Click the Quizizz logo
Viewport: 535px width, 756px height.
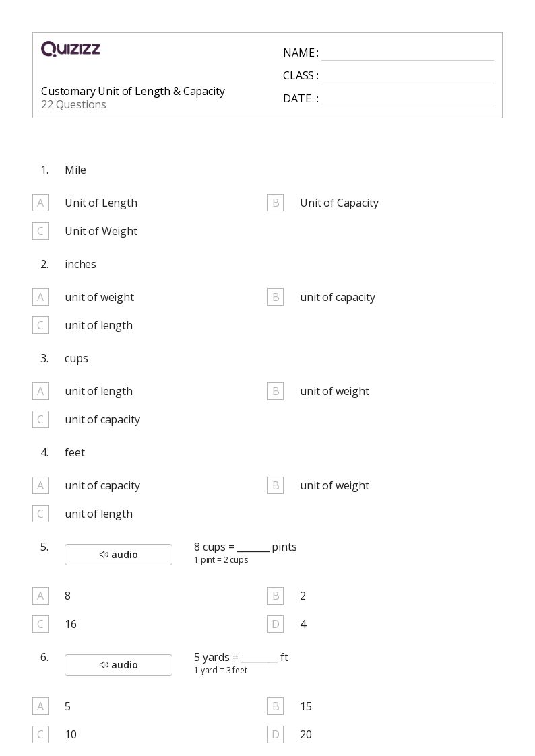coord(71,49)
